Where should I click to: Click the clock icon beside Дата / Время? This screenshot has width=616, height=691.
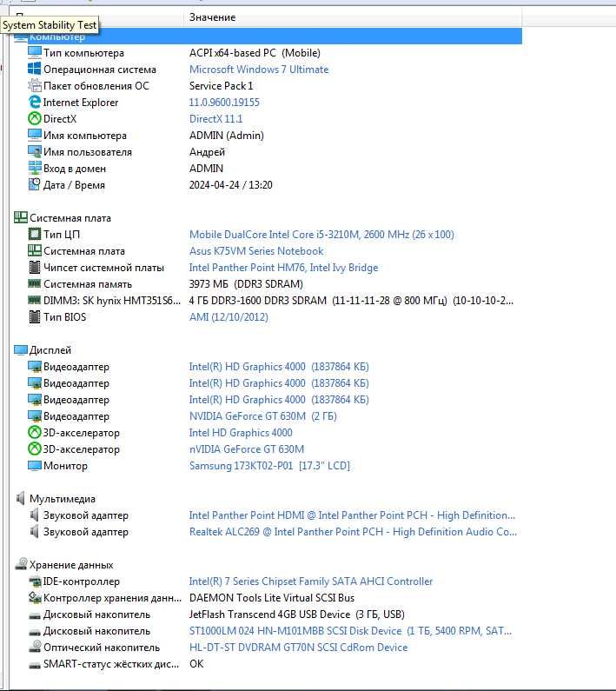35,184
